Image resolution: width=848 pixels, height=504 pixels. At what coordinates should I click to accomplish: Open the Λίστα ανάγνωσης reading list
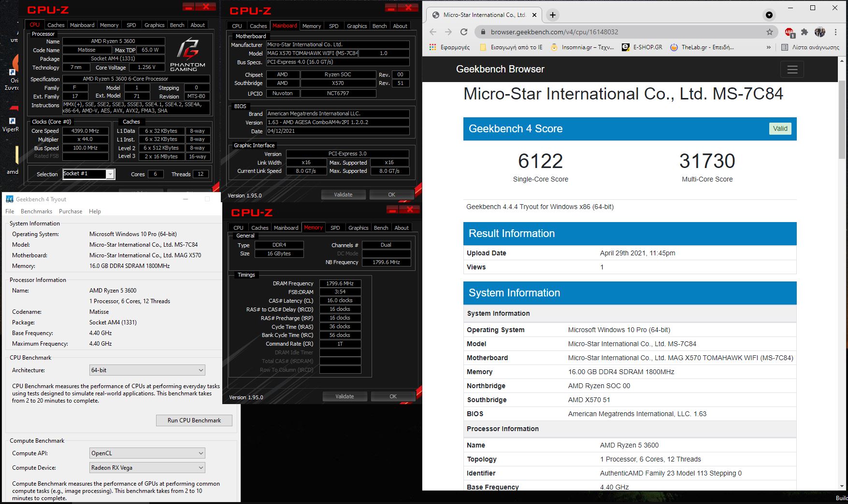click(810, 47)
